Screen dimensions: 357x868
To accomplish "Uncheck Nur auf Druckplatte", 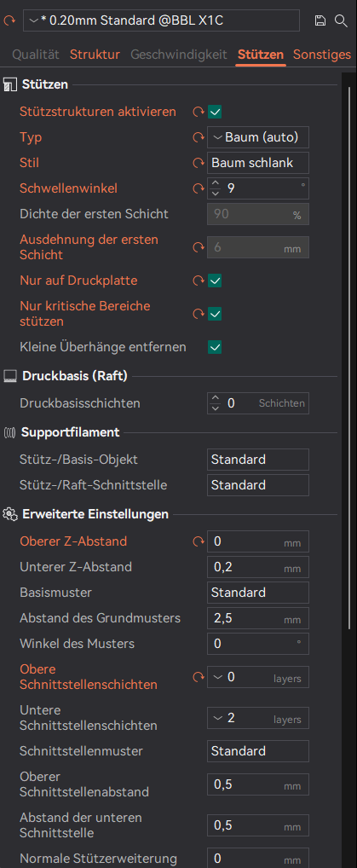I will 215,281.
